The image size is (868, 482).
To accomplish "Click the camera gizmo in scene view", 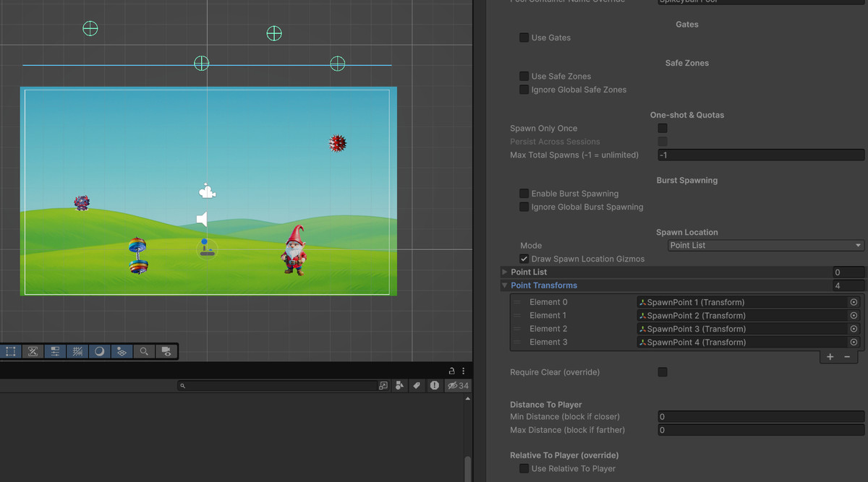I will (207, 191).
